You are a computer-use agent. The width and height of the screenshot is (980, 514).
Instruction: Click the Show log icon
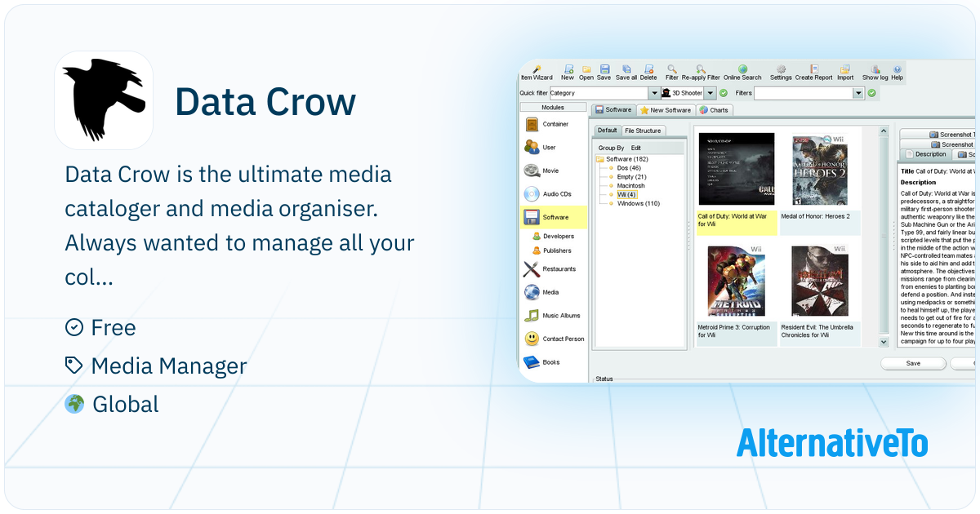click(x=875, y=73)
